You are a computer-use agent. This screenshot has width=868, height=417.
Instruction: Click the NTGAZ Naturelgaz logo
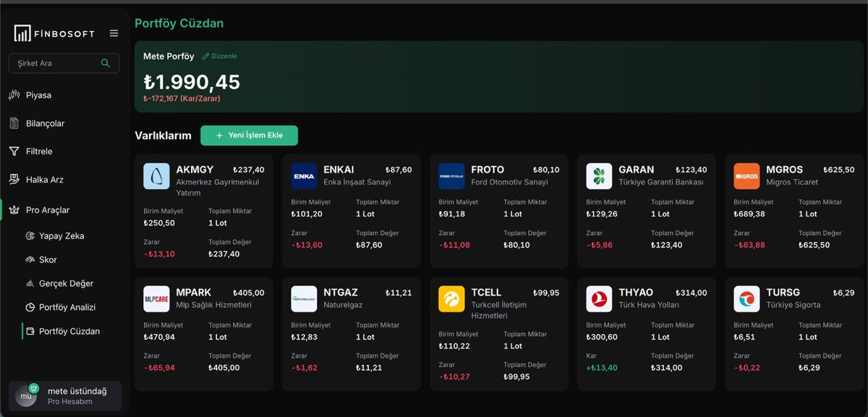click(305, 299)
